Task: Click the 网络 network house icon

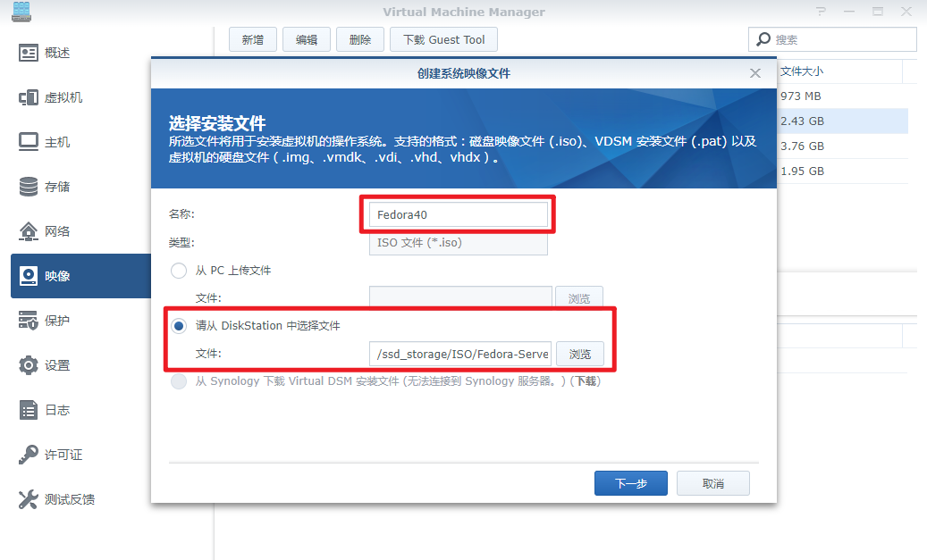Action: [29, 231]
